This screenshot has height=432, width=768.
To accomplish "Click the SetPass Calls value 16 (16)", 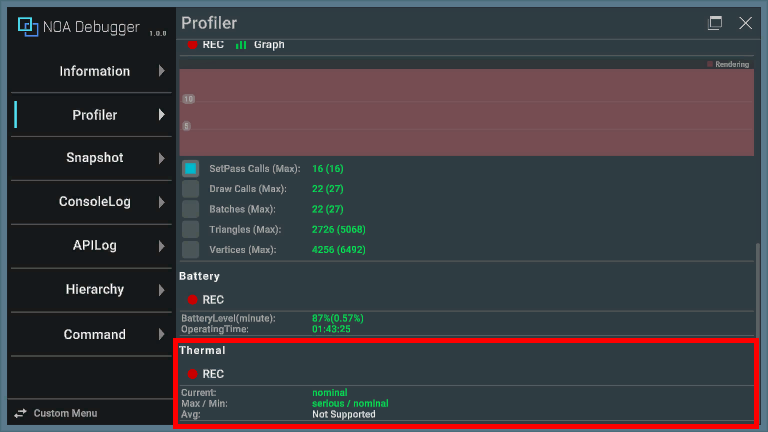I will (x=328, y=168).
